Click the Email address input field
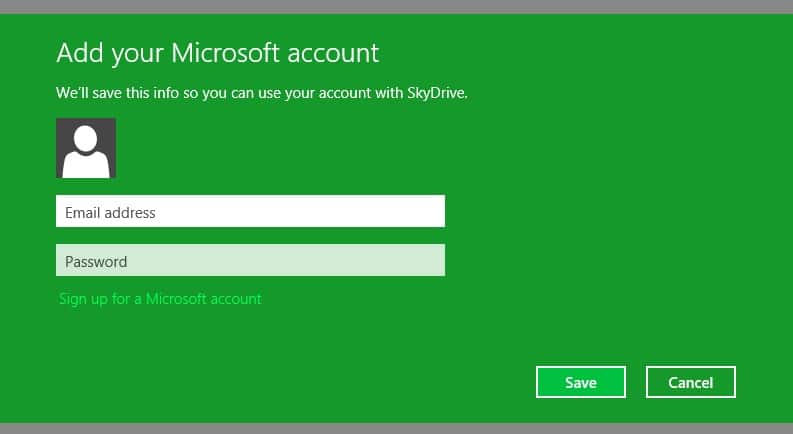Image resolution: width=793 pixels, height=434 pixels. click(x=250, y=212)
